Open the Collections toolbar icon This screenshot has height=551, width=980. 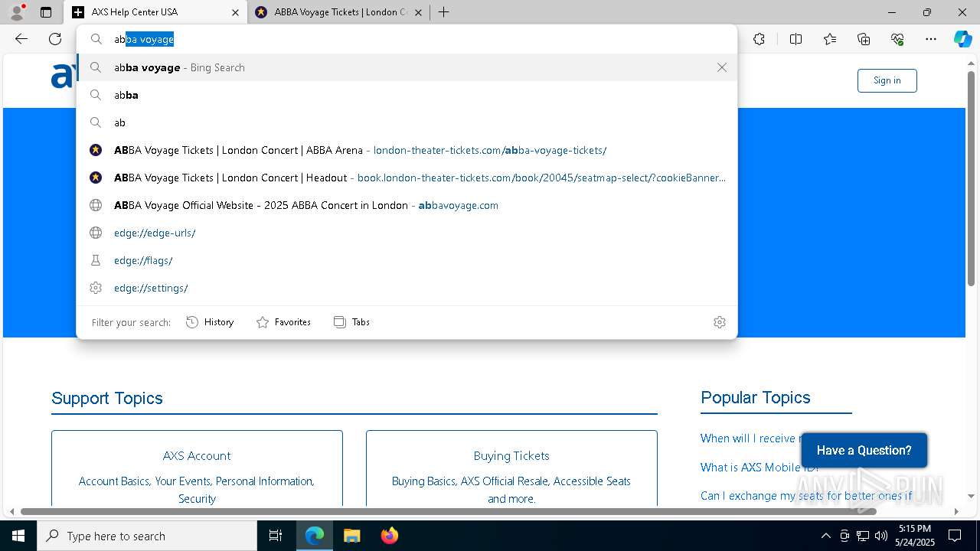coord(864,39)
